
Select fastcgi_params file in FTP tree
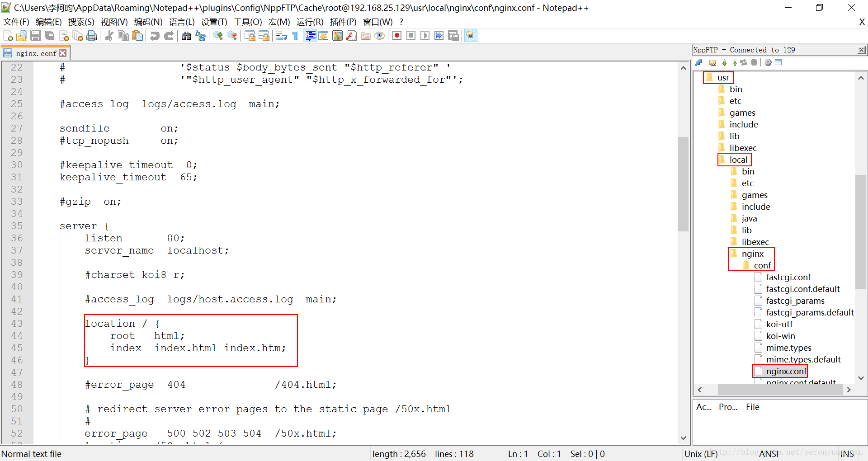[x=795, y=301]
